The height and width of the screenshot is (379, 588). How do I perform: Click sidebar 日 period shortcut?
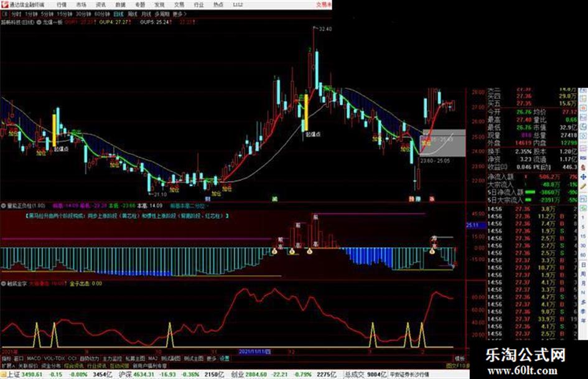pyautogui.click(x=583, y=265)
